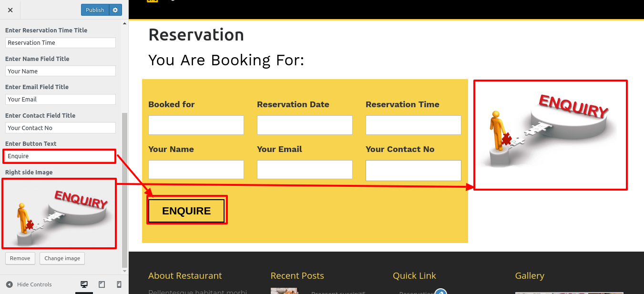
Task: Switch to tablet preview mode
Action: (x=102, y=284)
